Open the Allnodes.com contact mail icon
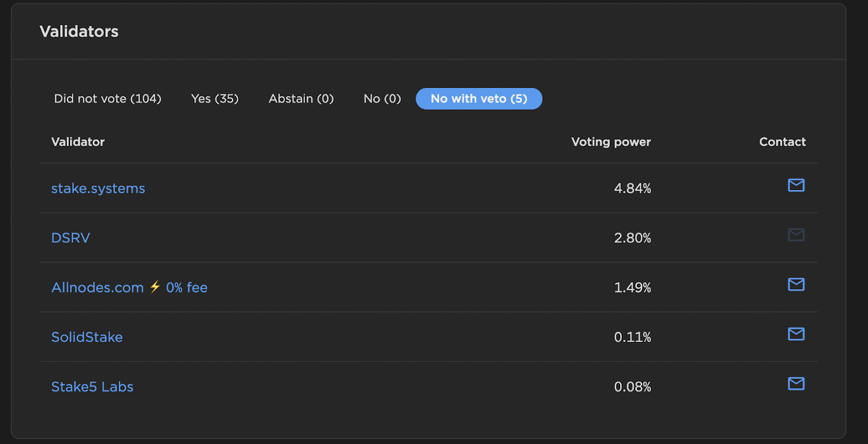Screen dimensions: 868x444 tap(796, 284)
